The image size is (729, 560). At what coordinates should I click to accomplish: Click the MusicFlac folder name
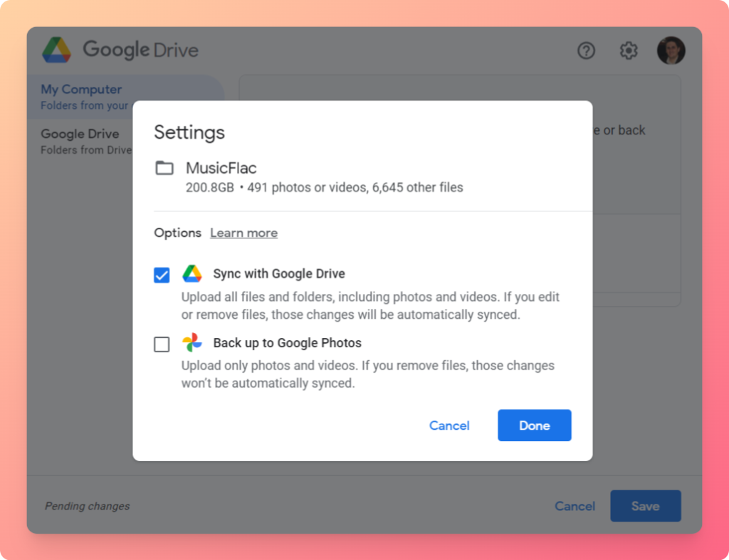(221, 169)
